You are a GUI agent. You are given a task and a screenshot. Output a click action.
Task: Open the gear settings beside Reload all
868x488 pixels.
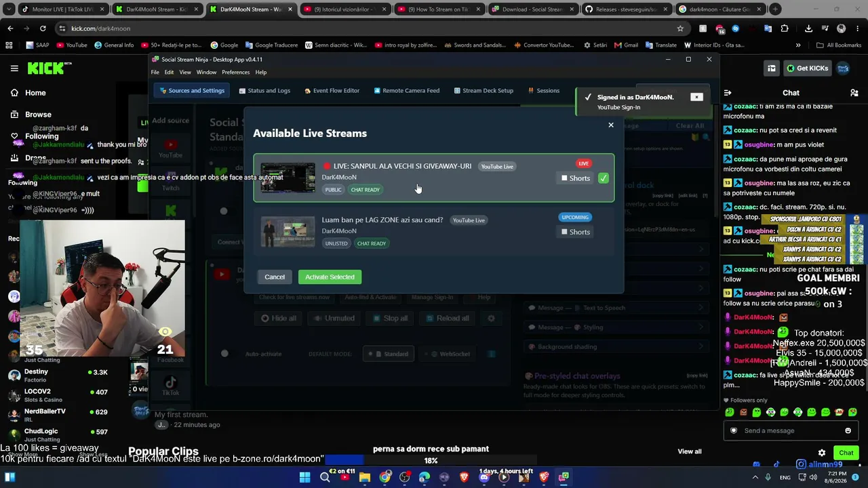coord(491,318)
